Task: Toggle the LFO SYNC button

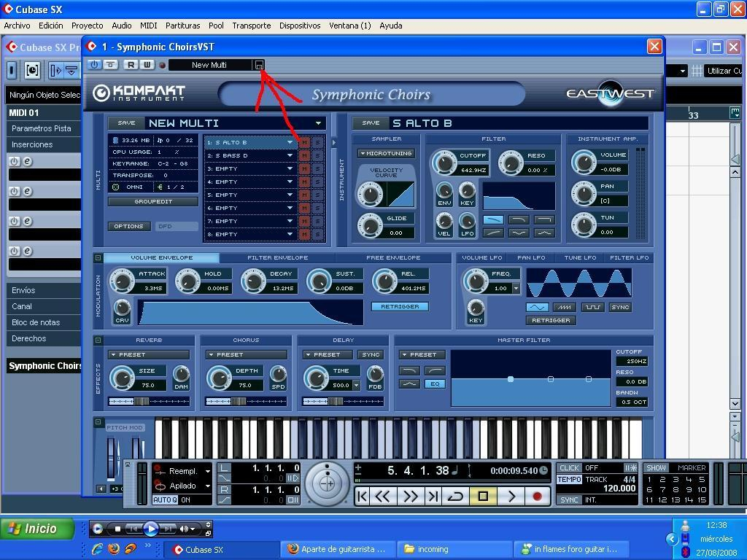Action: 620,307
